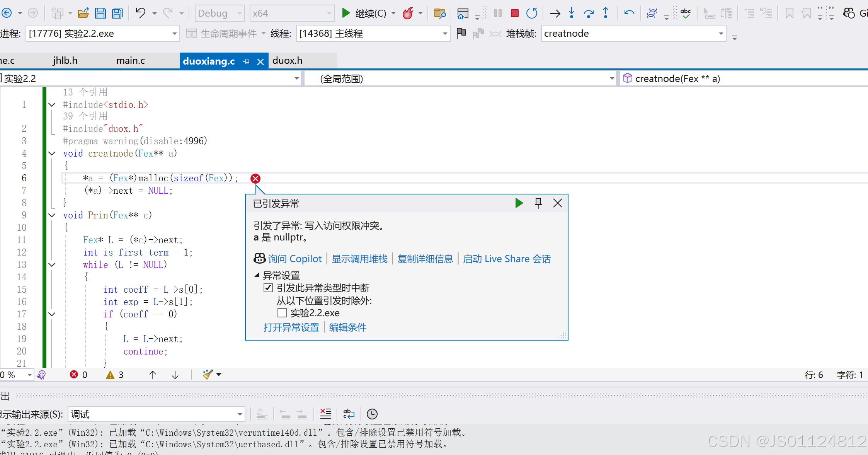
Task: Open the thread [14368] dropdown
Action: pyautogui.click(x=373, y=33)
